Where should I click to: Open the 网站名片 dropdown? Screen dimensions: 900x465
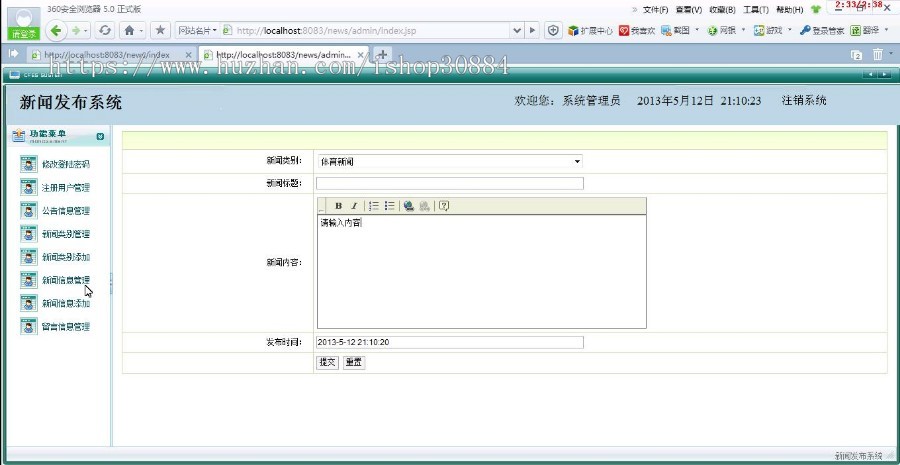click(197, 30)
